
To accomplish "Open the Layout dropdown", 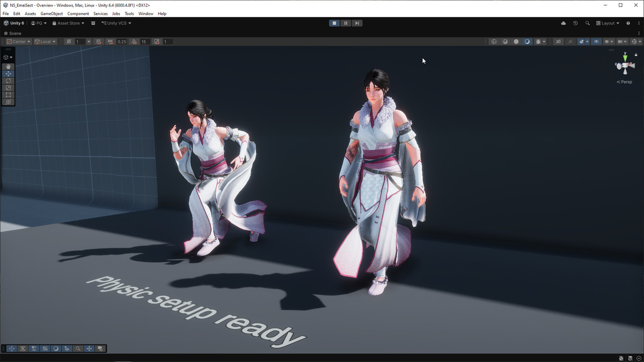I will pyautogui.click(x=608, y=23).
